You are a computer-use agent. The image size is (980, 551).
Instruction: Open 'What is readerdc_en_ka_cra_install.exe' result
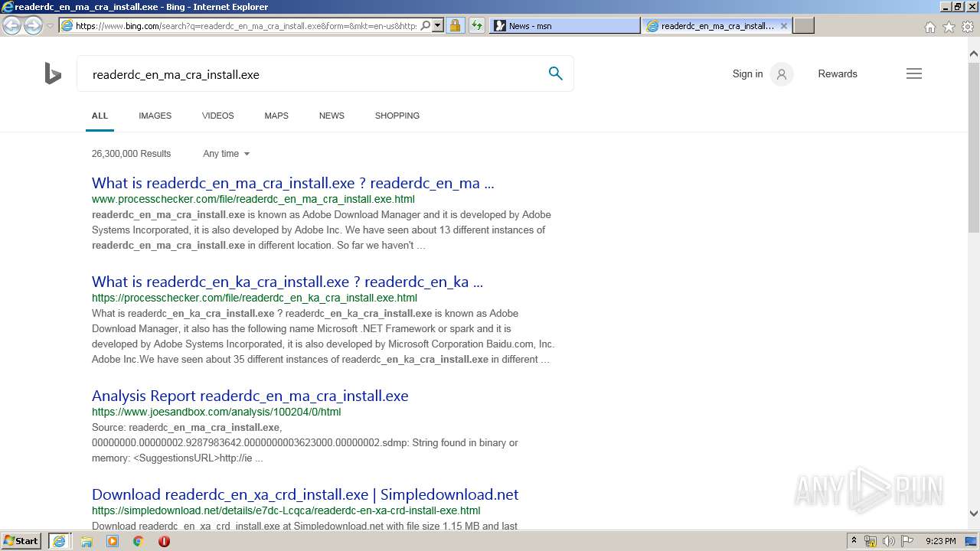pyautogui.click(x=287, y=282)
